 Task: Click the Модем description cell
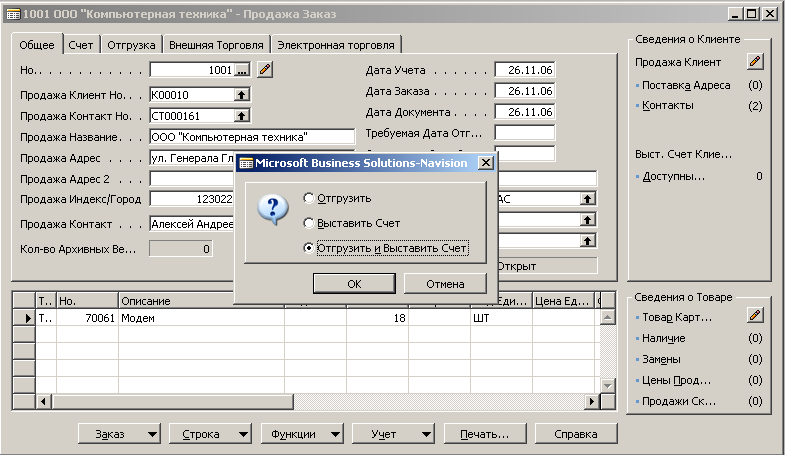(201, 318)
